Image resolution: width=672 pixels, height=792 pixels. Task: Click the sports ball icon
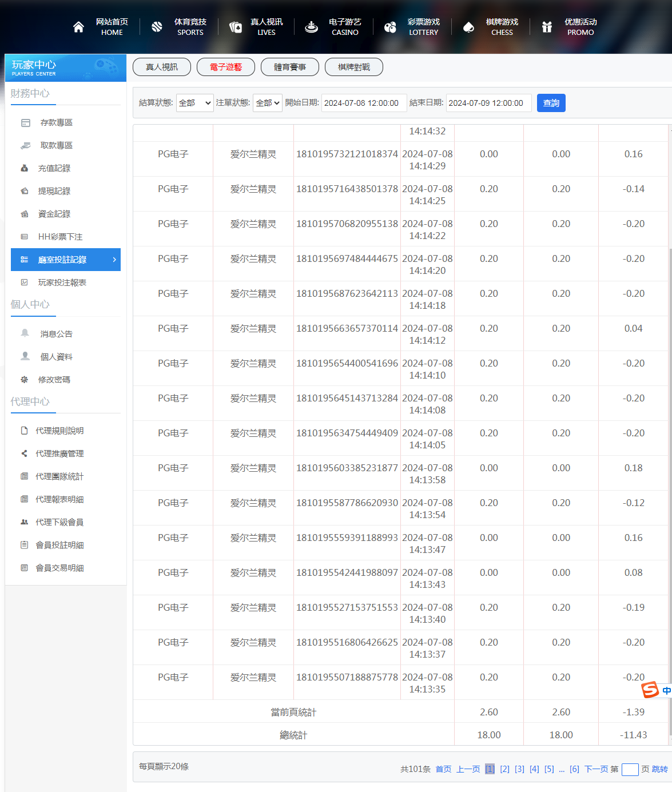coord(157,27)
